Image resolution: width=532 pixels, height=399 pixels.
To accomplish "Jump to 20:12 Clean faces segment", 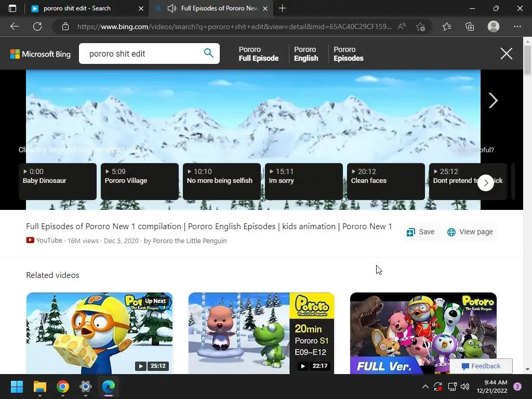I will pyautogui.click(x=386, y=181).
